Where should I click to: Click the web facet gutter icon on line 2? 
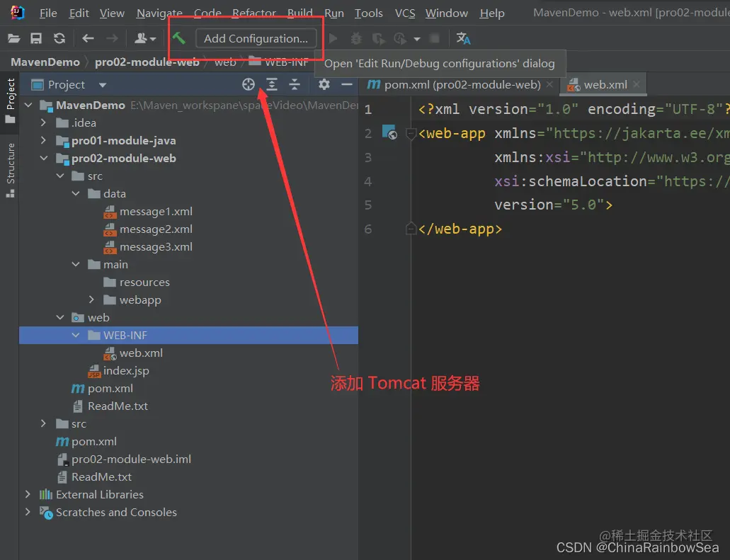point(389,132)
